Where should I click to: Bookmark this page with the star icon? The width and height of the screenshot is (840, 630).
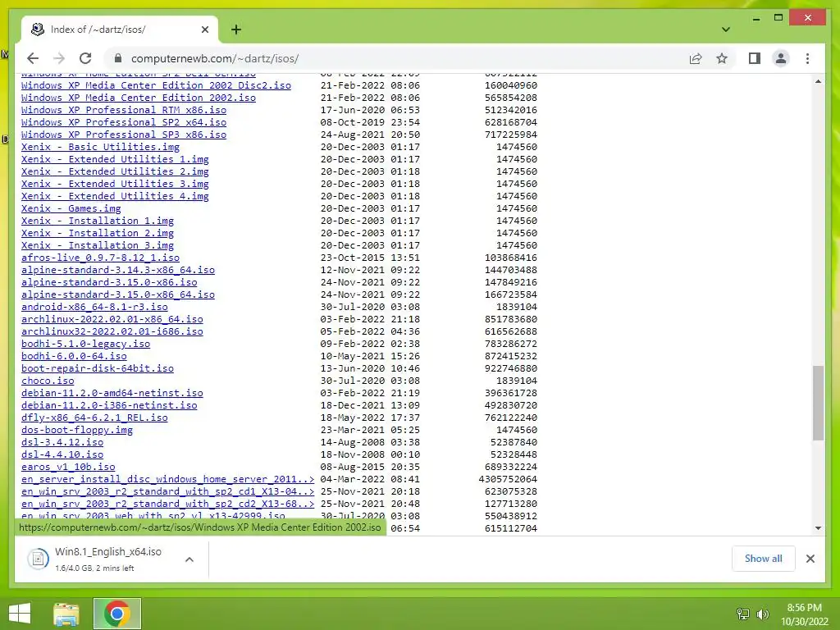point(722,58)
